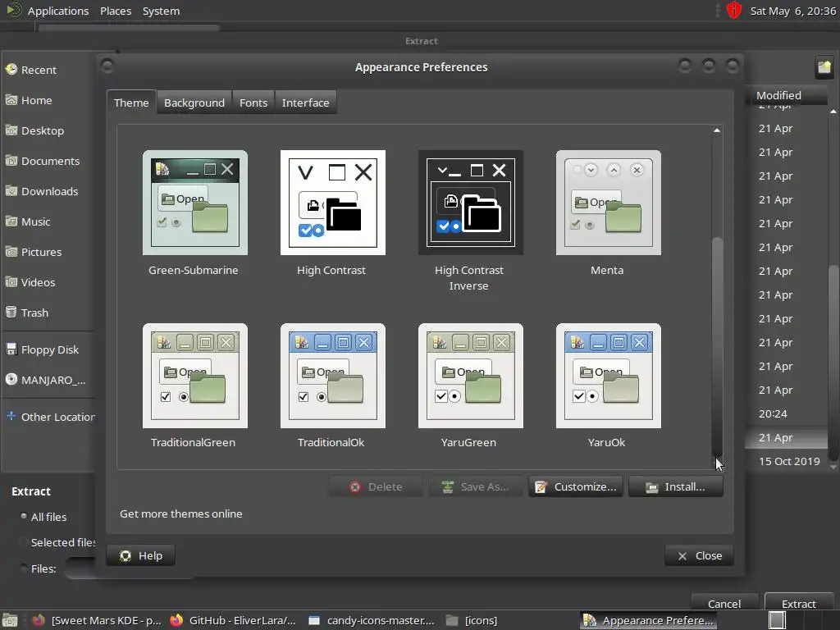Click the Install... button

coord(676,486)
